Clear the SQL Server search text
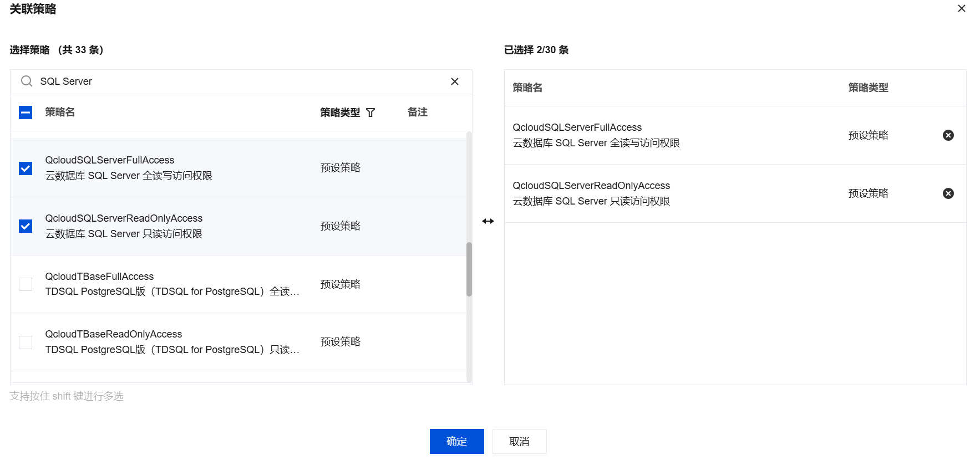Image resolution: width=980 pixels, height=460 pixels. [455, 81]
